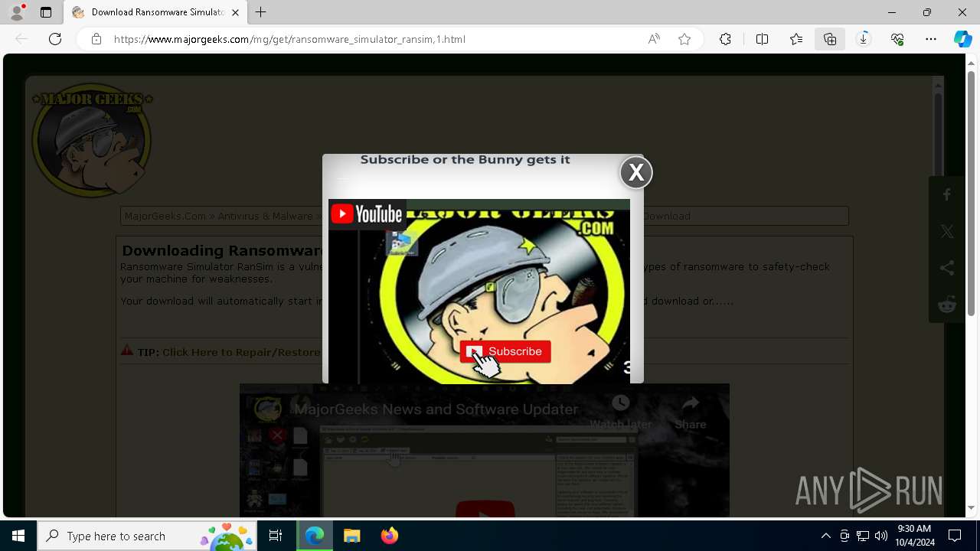
Task: Click Share on embedded video
Action: tap(690, 412)
